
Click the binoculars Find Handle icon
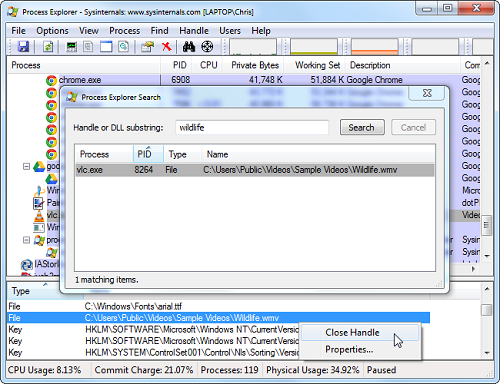[x=189, y=47]
